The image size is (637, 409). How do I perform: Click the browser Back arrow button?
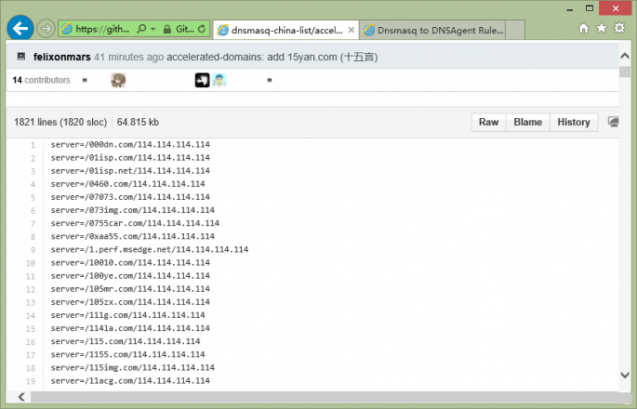tap(19, 27)
